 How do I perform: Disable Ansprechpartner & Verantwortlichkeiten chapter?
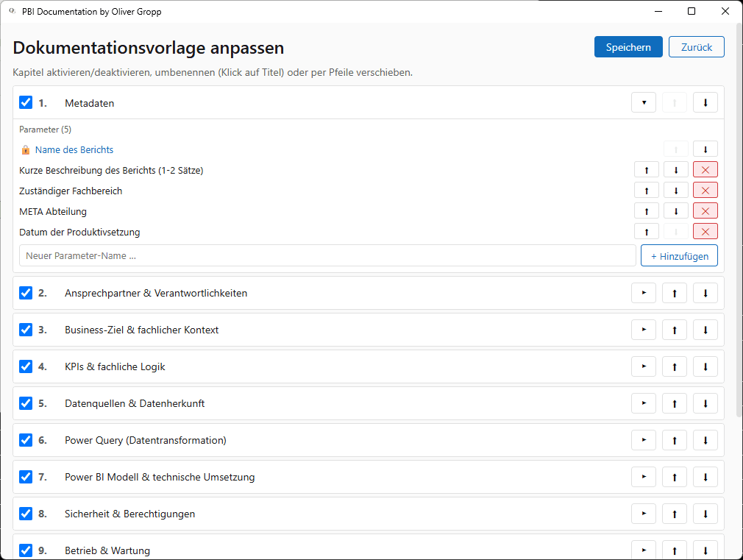(x=26, y=293)
